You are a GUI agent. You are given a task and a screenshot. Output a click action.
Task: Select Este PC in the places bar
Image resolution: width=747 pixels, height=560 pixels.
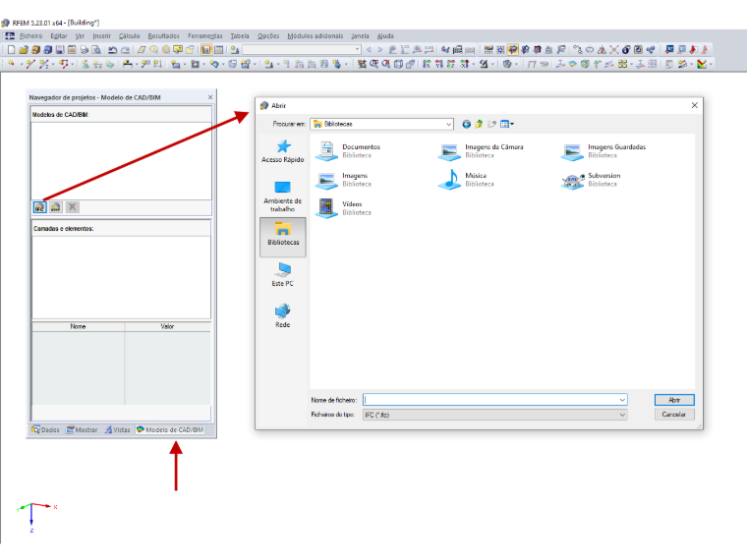click(282, 274)
